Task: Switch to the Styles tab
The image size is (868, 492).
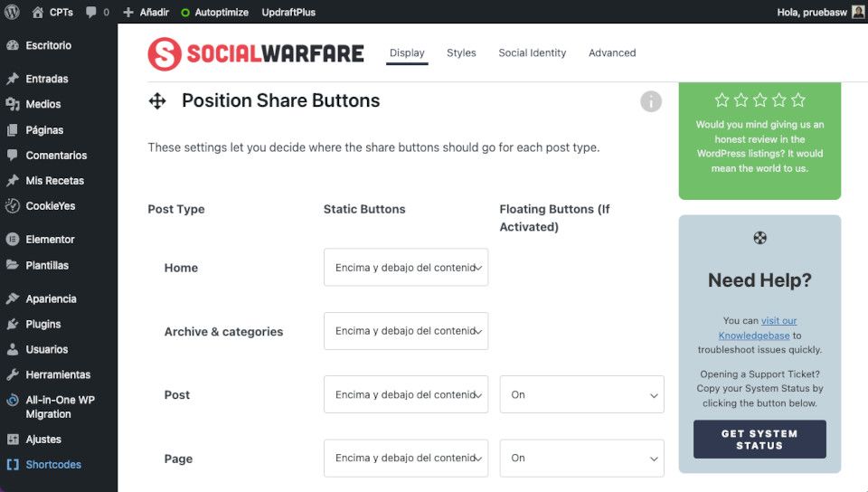Action: click(x=461, y=52)
